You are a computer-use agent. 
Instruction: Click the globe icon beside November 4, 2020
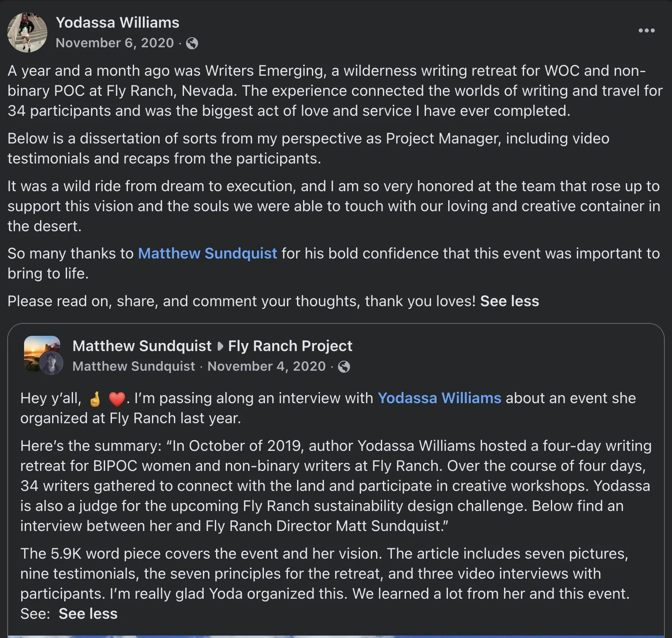(344, 367)
